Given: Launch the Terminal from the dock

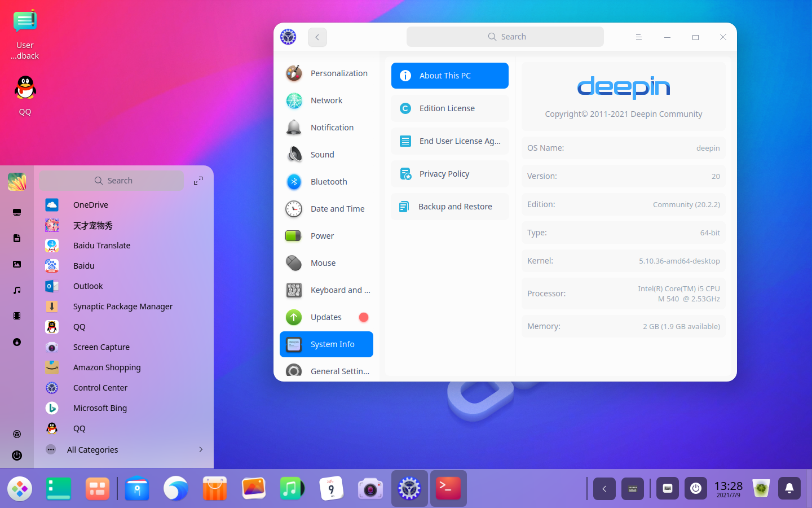Looking at the screenshot, I should point(448,489).
